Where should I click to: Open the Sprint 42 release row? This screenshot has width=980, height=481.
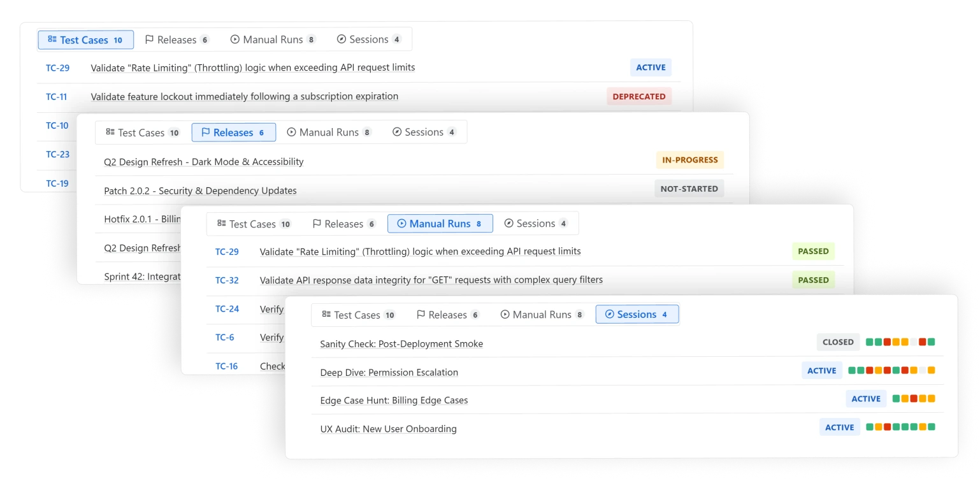[x=143, y=276]
